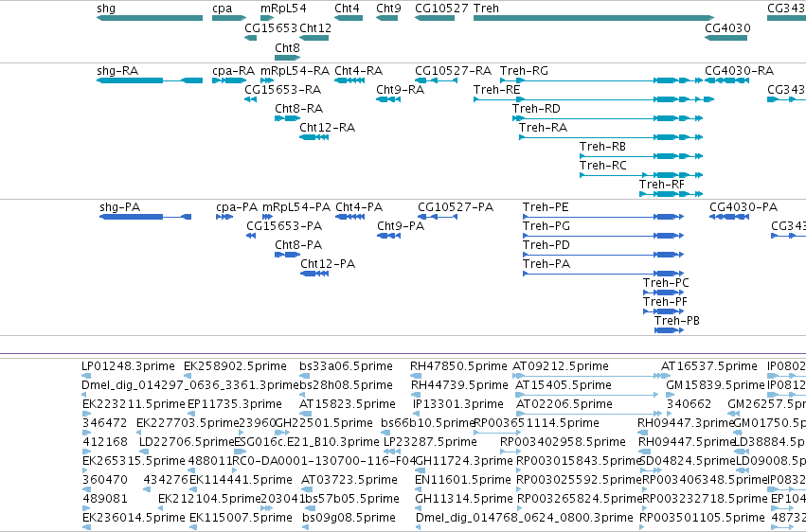Screen dimensions: 806x532
Task: Click the CG15653 gene label
Action: pyautogui.click(x=271, y=27)
